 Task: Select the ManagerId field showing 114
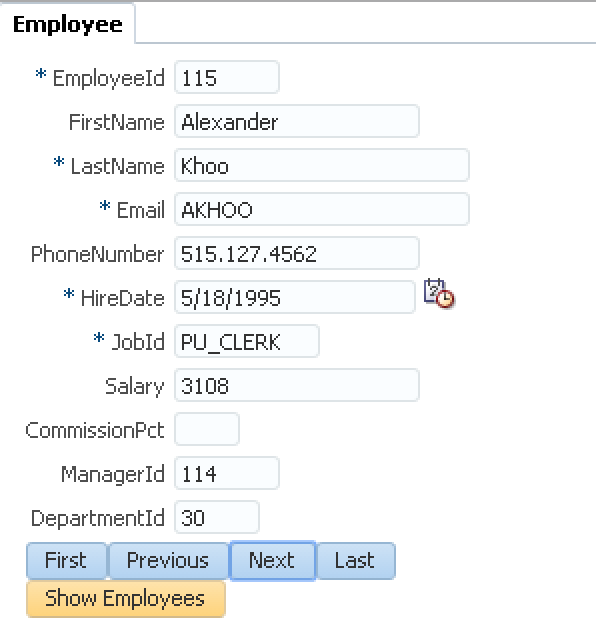(x=227, y=473)
